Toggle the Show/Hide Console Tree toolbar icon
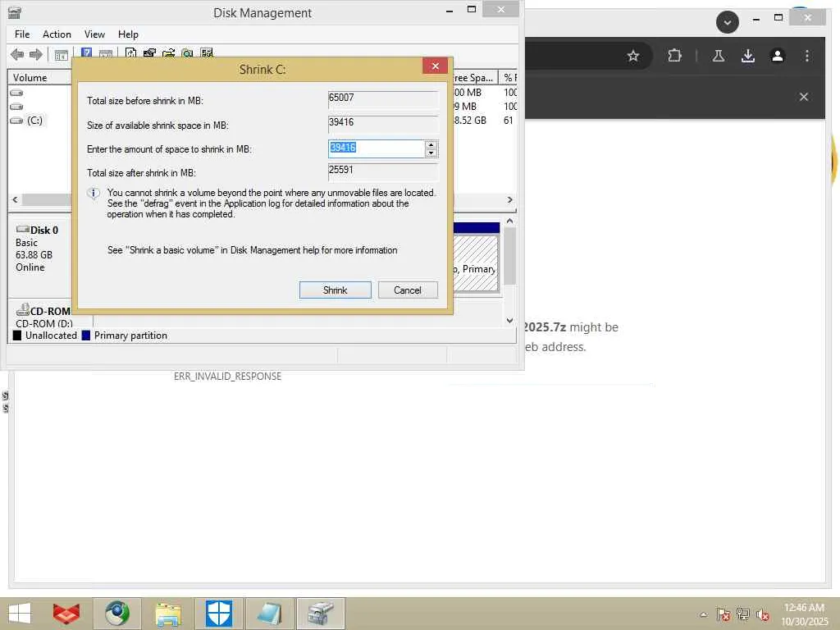 point(61,54)
